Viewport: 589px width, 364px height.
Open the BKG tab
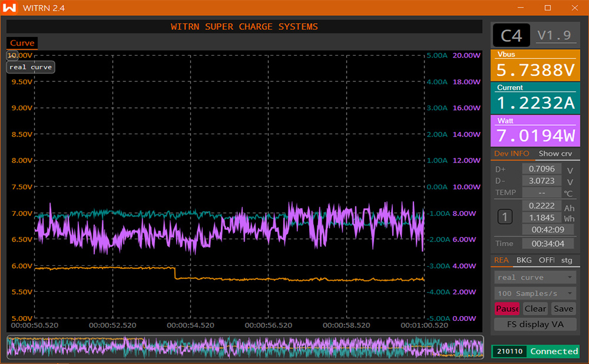523,260
